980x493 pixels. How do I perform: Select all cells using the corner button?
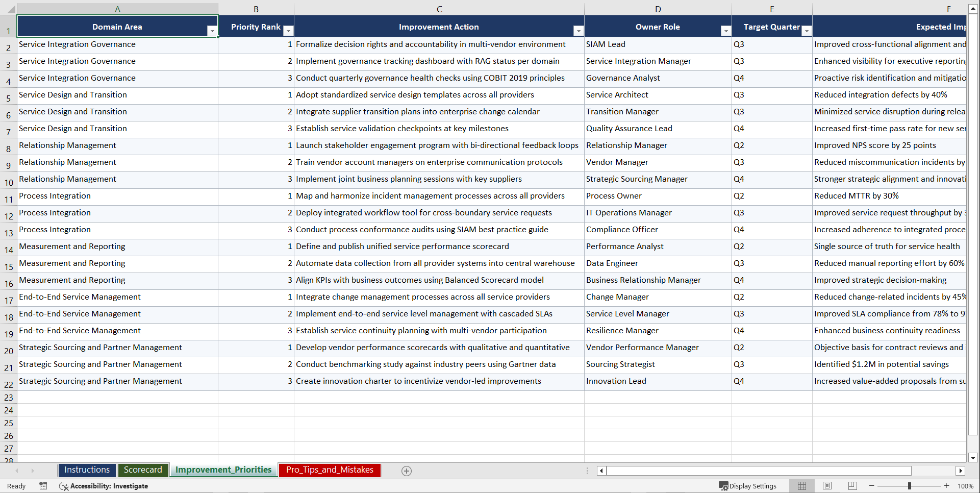tap(8, 9)
